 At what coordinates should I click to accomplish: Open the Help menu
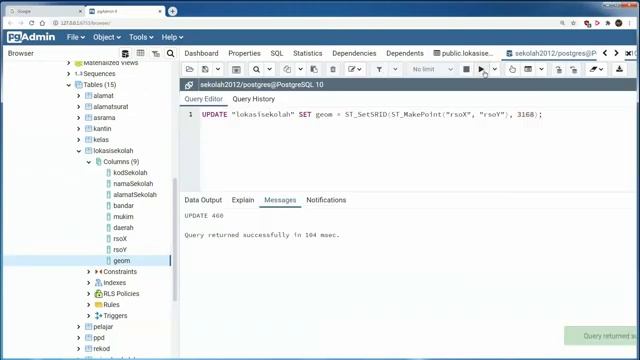(172, 37)
